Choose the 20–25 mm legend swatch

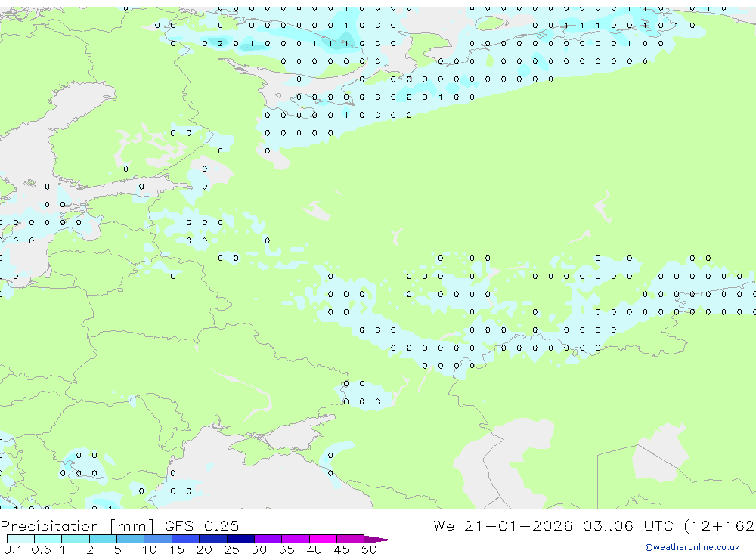(x=213, y=539)
